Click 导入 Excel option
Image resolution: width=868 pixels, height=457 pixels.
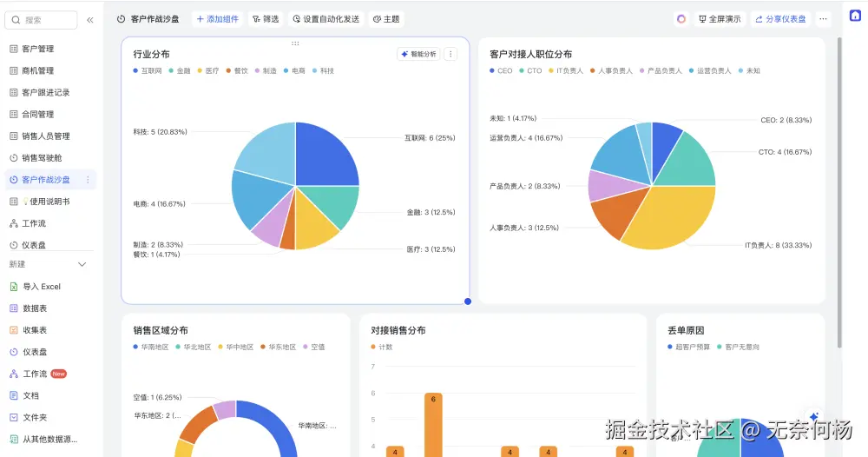click(x=42, y=287)
